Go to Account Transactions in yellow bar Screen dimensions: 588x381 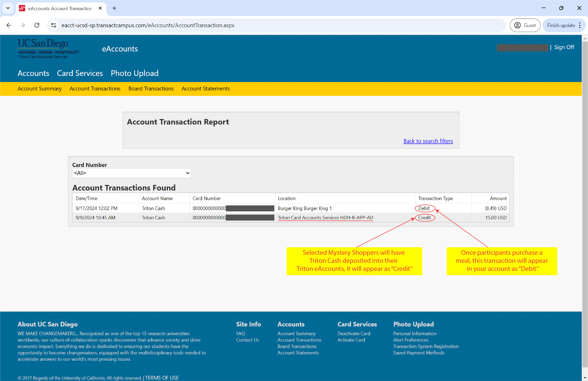click(x=95, y=88)
